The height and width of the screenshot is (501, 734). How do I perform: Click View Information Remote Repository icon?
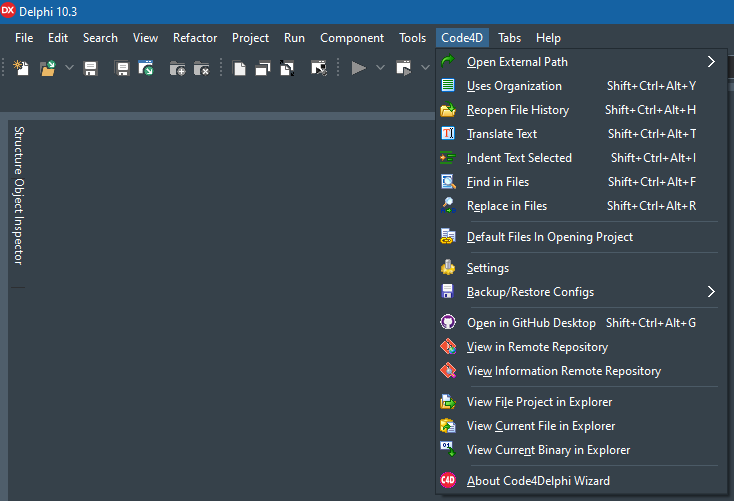[x=448, y=370]
